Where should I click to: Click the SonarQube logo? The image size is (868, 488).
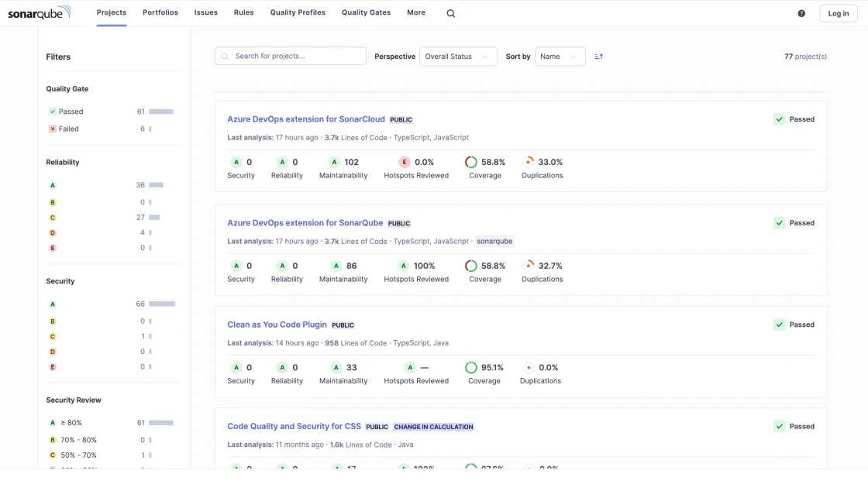(x=40, y=12)
